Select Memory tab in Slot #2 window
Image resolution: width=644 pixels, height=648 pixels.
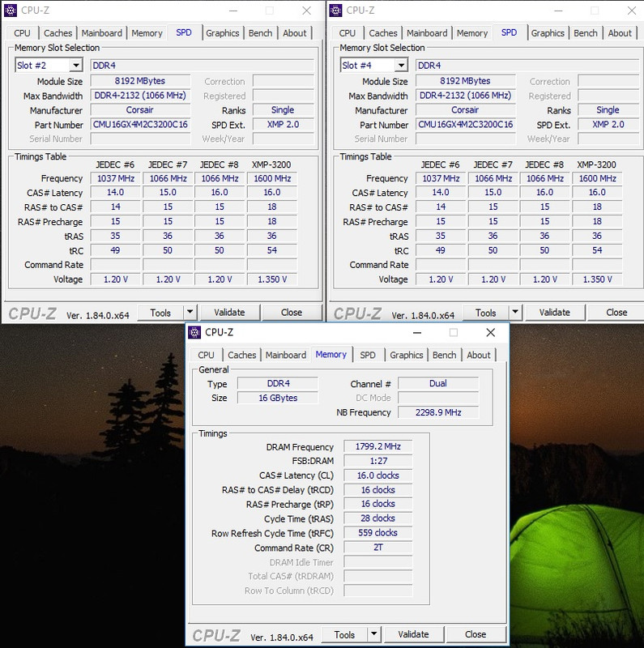coord(147,33)
